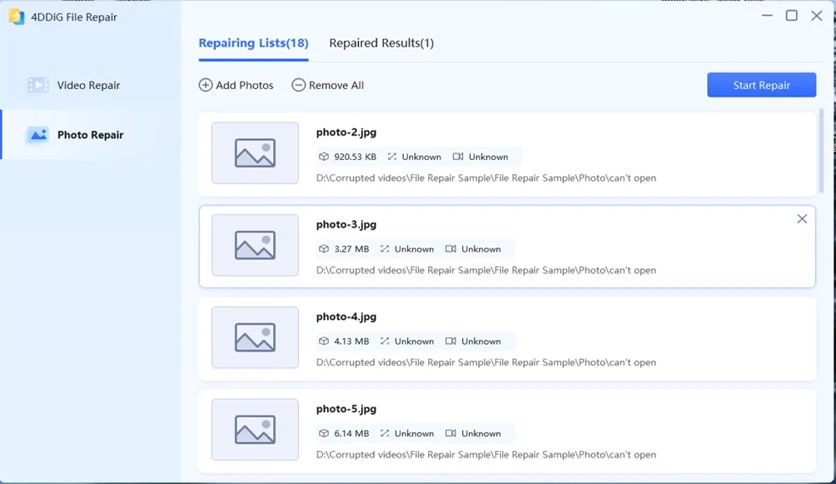The width and height of the screenshot is (836, 484).
Task: Select the photo-3.jpg thumbnail
Action: pyautogui.click(x=255, y=245)
